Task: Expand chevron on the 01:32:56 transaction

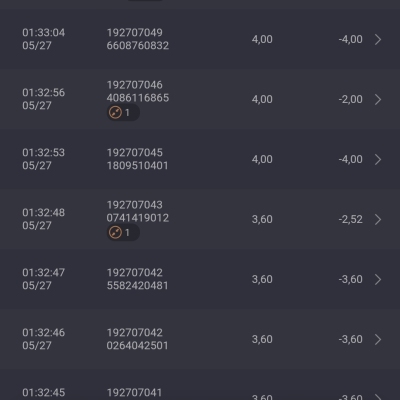Action: (x=378, y=99)
